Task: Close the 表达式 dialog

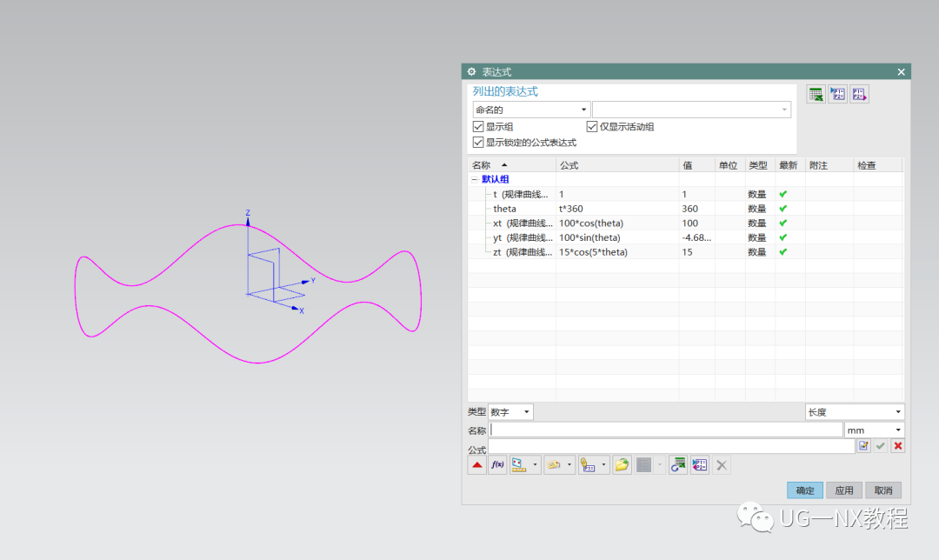Action: [x=902, y=72]
